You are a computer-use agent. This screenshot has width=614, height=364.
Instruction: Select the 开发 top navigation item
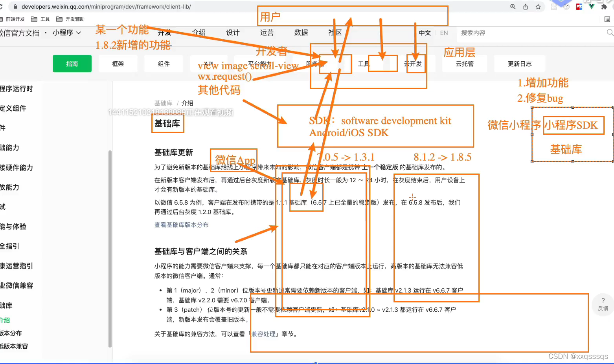[165, 33]
